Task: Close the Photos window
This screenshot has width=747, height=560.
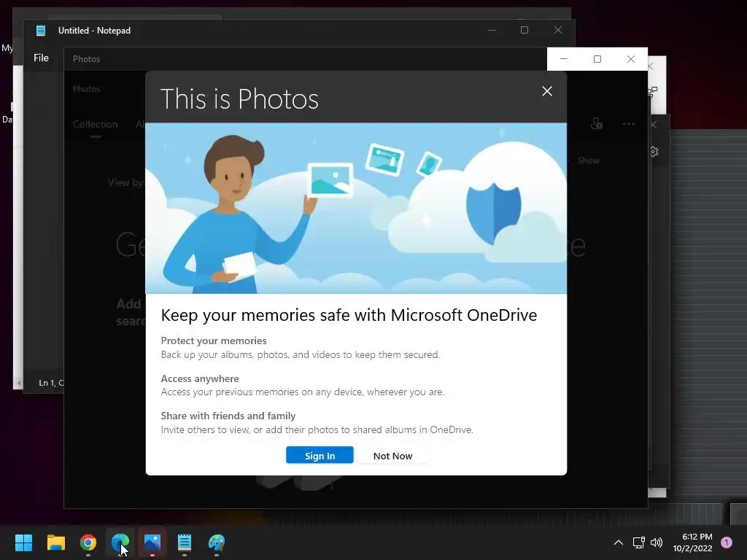Action: pyautogui.click(x=631, y=59)
